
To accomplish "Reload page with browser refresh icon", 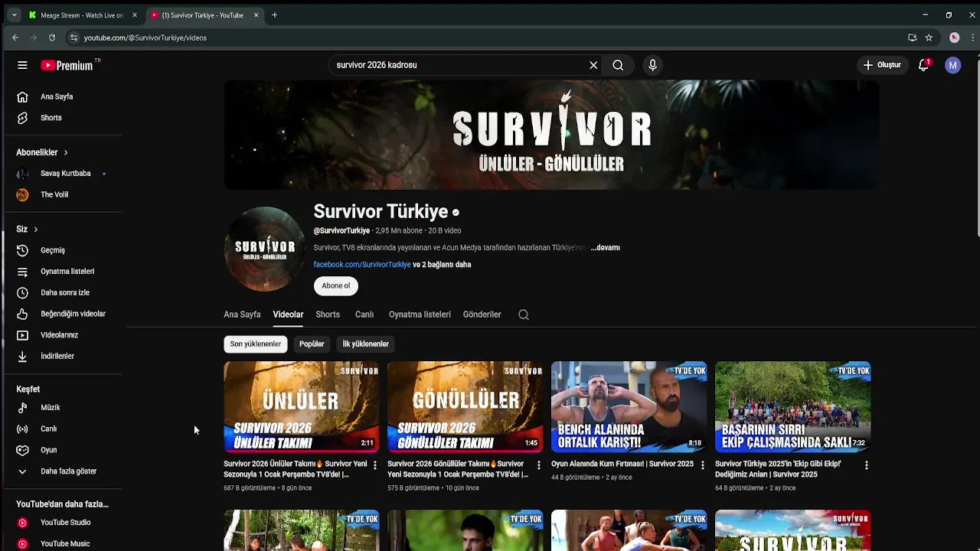I will coord(52,37).
